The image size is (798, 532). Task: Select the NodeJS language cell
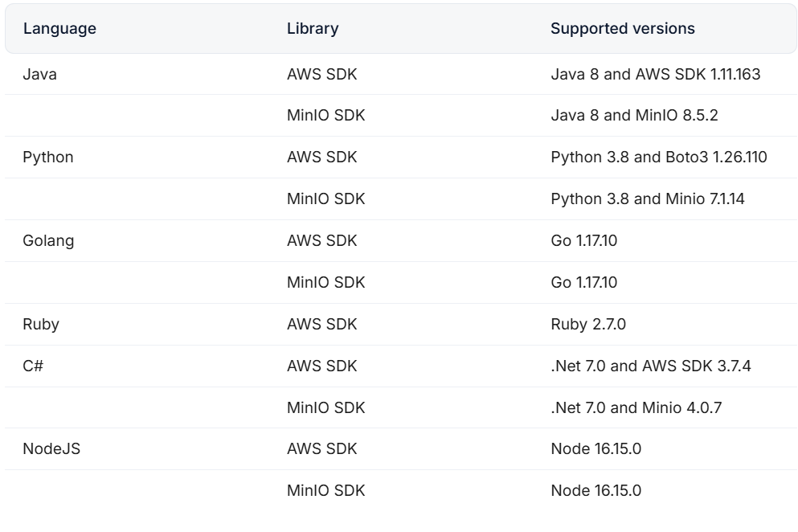tap(51, 449)
